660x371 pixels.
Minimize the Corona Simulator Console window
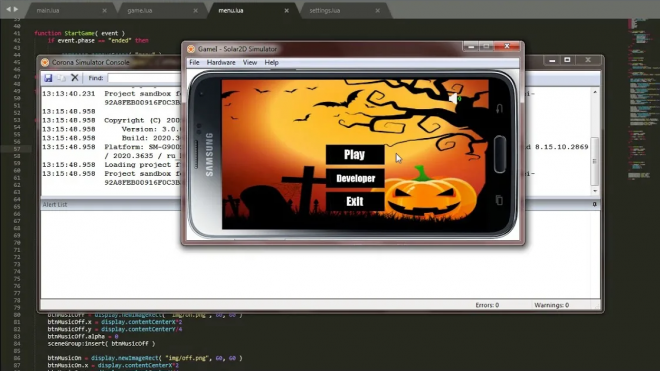point(552,61)
